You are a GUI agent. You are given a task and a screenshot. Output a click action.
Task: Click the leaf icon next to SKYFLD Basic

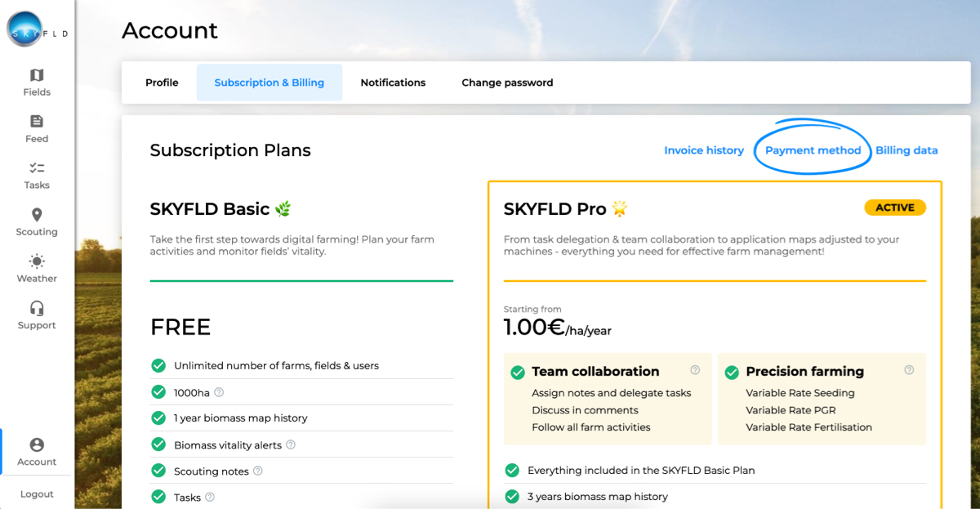click(283, 209)
